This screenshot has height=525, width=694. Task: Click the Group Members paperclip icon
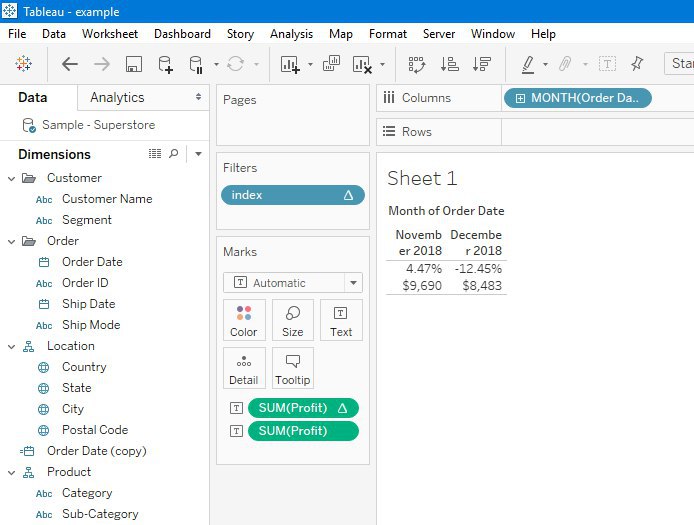click(565, 64)
